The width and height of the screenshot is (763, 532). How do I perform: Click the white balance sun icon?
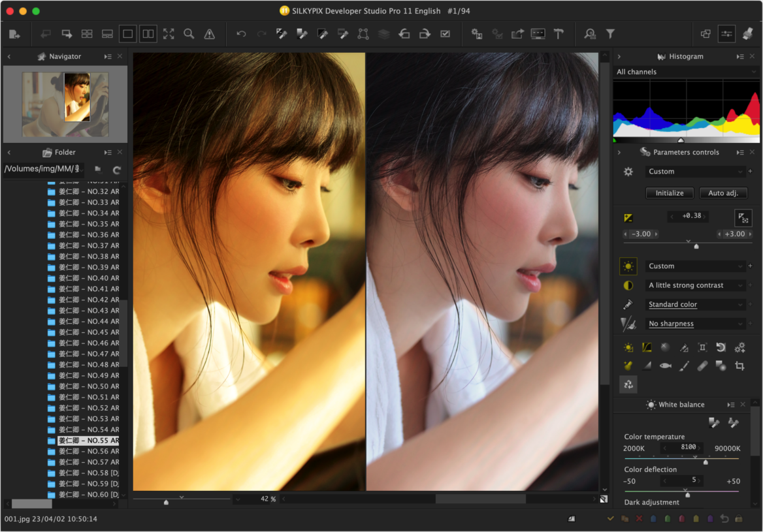[628, 266]
